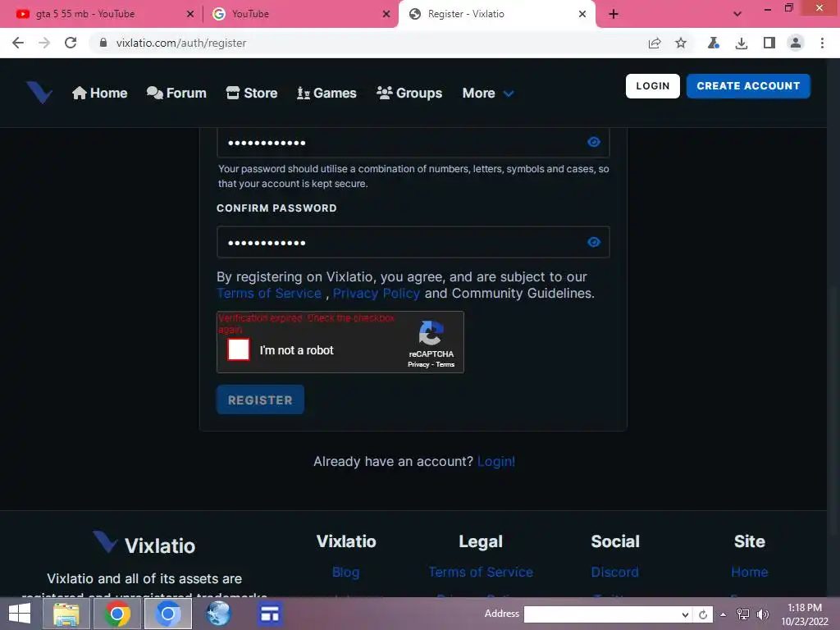Open the globe browser taskbar icon
The image size is (840, 630).
pyautogui.click(x=218, y=614)
